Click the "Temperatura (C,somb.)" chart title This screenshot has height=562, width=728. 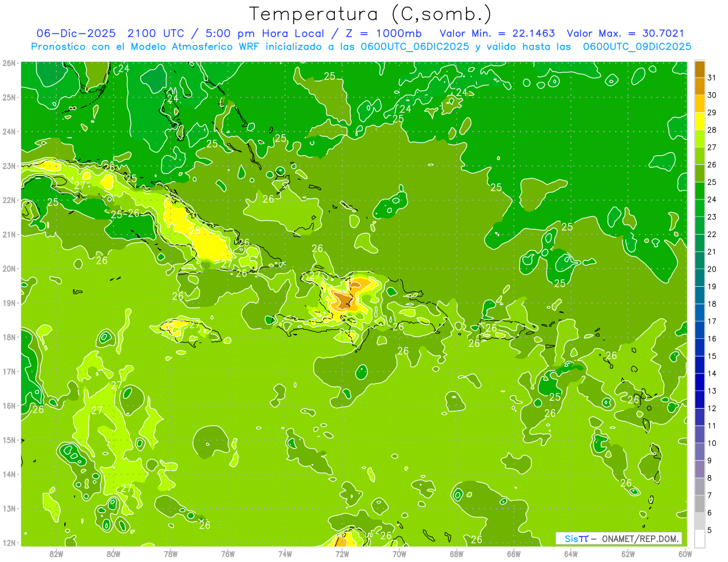[x=371, y=15]
